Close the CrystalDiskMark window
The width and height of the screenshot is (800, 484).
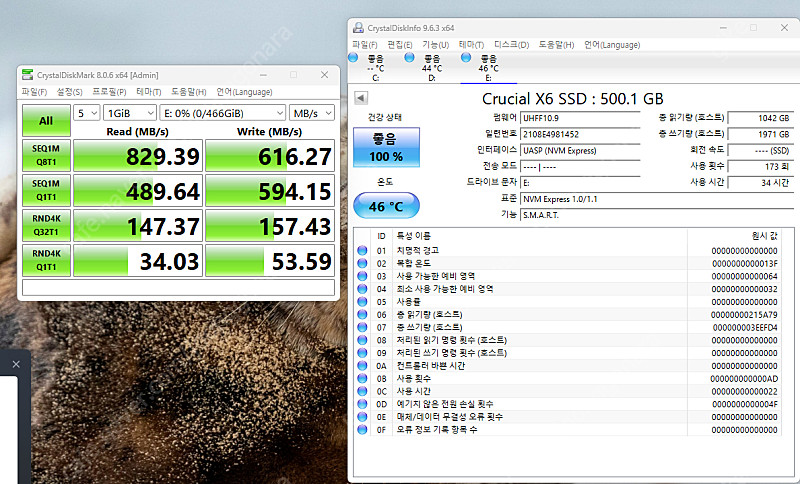pos(324,75)
